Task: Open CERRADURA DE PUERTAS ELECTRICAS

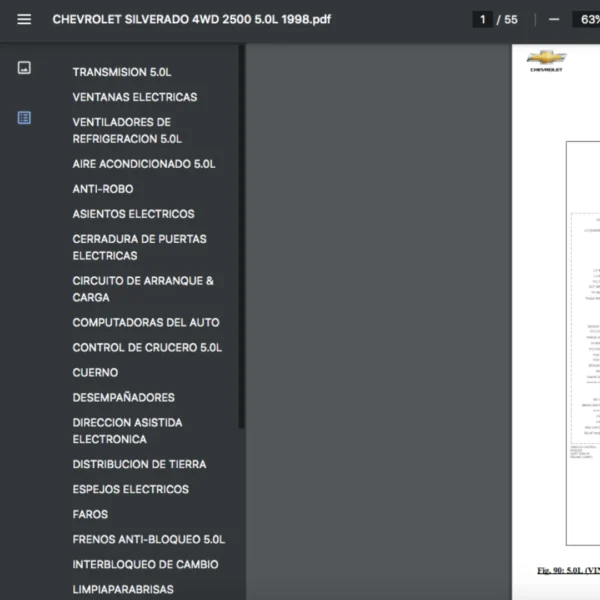Action: pos(139,247)
